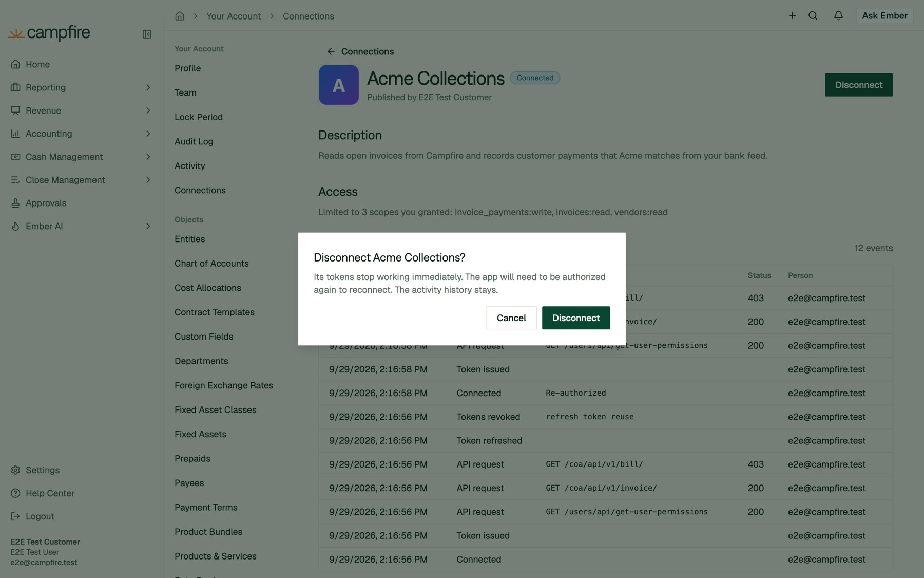Click the Accounting bar chart icon
924x578 pixels.
[x=15, y=134]
